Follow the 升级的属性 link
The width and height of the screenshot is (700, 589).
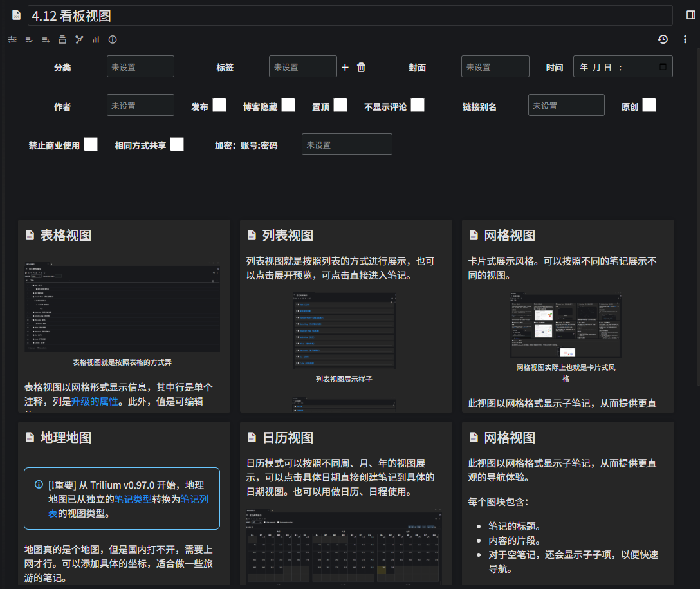click(x=95, y=402)
